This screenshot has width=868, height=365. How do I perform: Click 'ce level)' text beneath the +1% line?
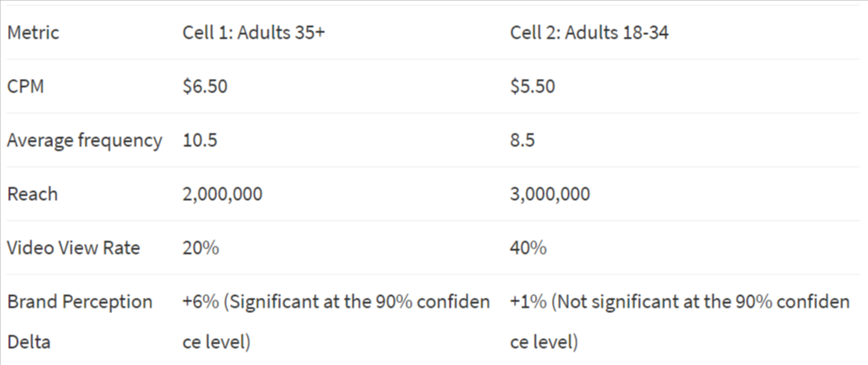pos(544,342)
